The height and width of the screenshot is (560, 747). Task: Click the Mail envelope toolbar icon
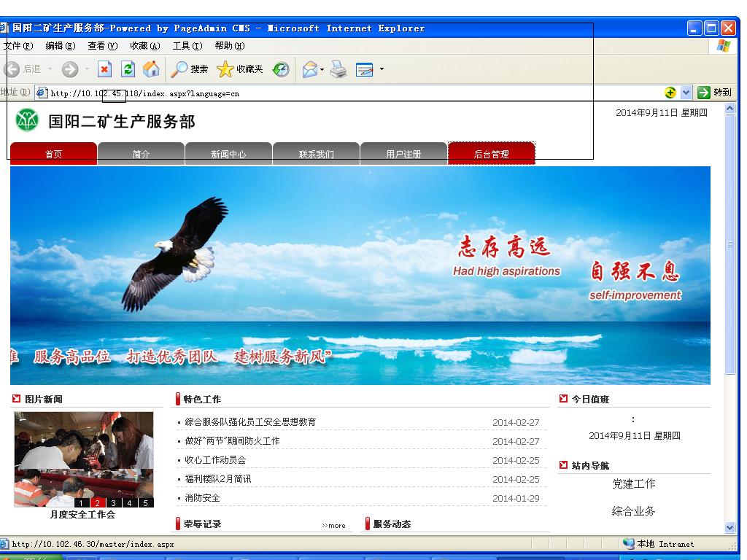310,69
